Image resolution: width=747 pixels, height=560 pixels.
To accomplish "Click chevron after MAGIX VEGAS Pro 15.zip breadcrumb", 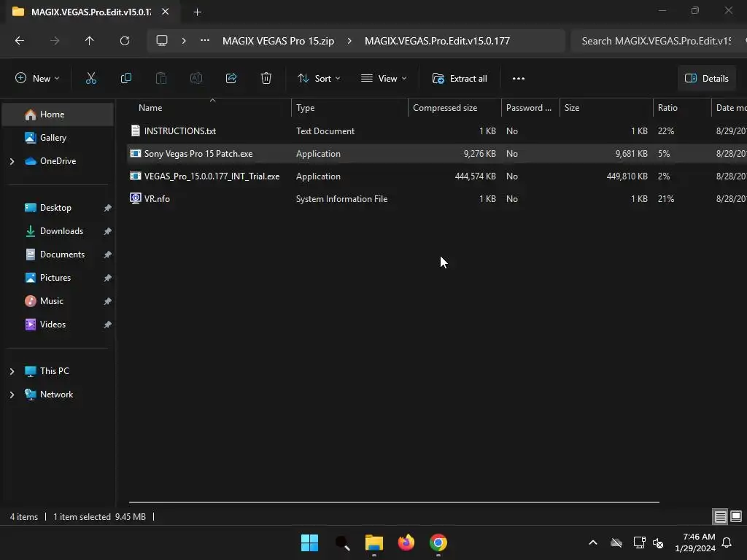I will [x=349, y=41].
